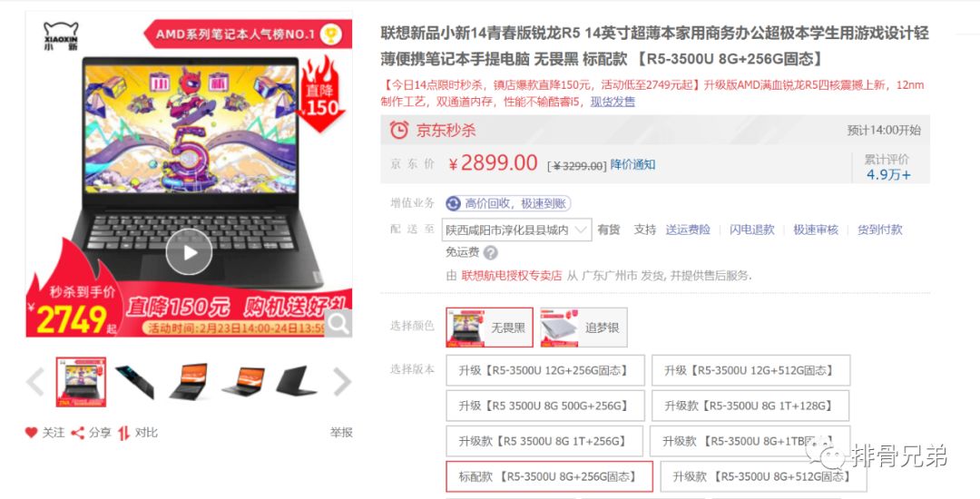Choose version 升级款 R5-3500U 8G+512G固态
The width and height of the screenshot is (980, 499).
click(x=763, y=476)
